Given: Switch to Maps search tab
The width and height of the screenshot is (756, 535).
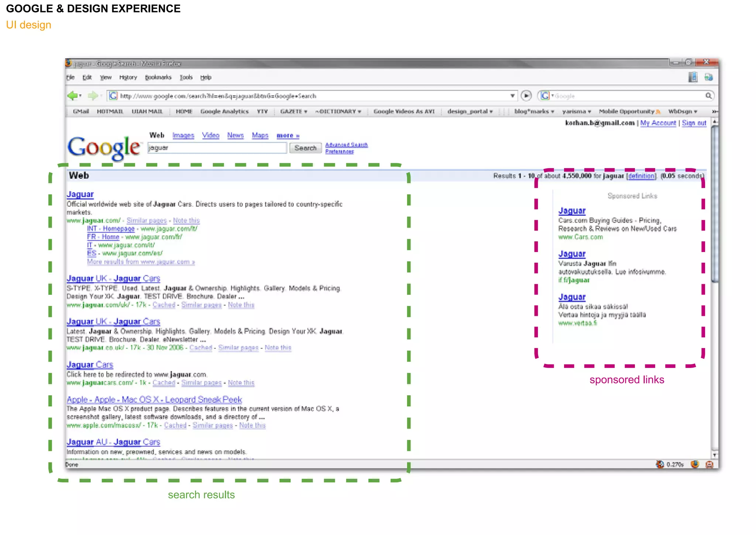Looking at the screenshot, I should (x=260, y=135).
